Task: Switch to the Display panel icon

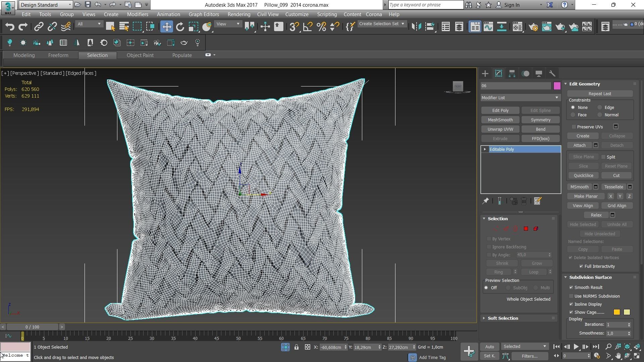Action: (539, 74)
